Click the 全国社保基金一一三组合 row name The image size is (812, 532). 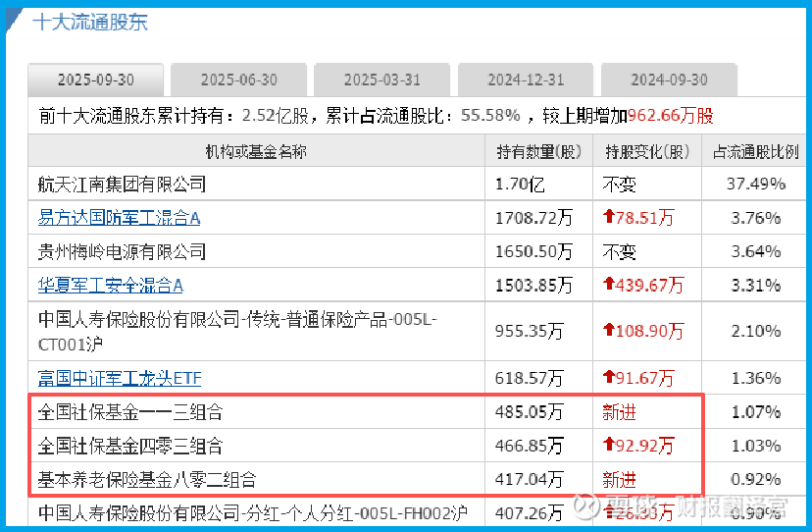click(130, 412)
